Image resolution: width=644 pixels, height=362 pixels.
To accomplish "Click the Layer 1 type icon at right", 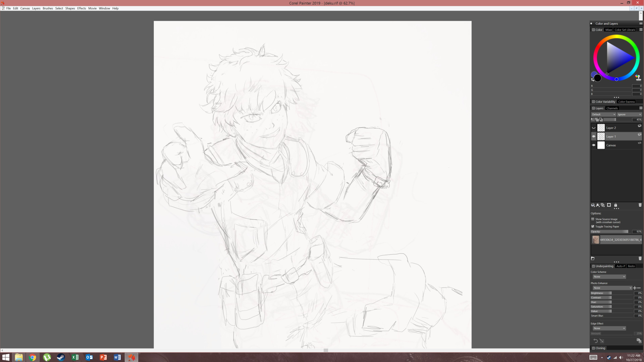I will pyautogui.click(x=639, y=134).
